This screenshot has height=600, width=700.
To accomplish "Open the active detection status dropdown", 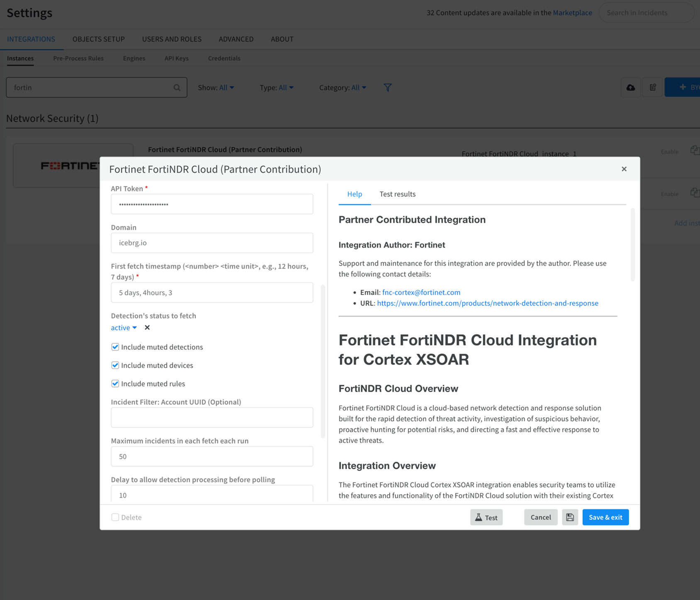I will click(x=123, y=328).
